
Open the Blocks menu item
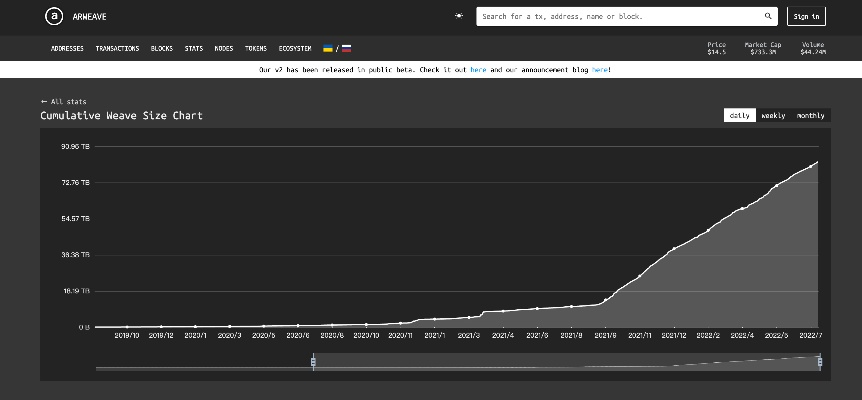coord(162,48)
